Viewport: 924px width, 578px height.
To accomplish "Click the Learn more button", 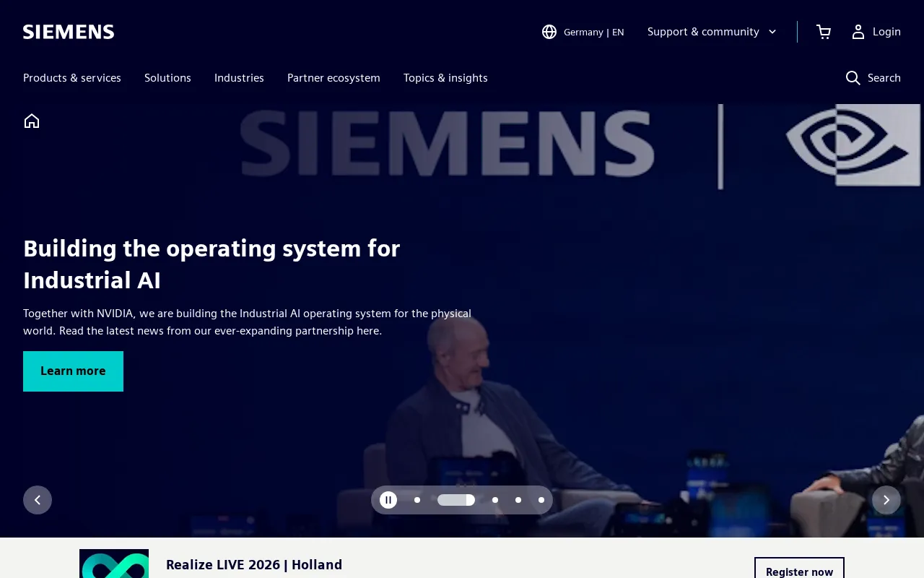I will pyautogui.click(x=73, y=371).
